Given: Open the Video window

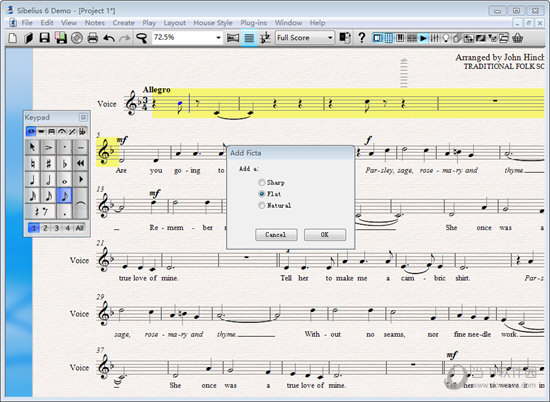Looking at the screenshot, I should point(481,38).
